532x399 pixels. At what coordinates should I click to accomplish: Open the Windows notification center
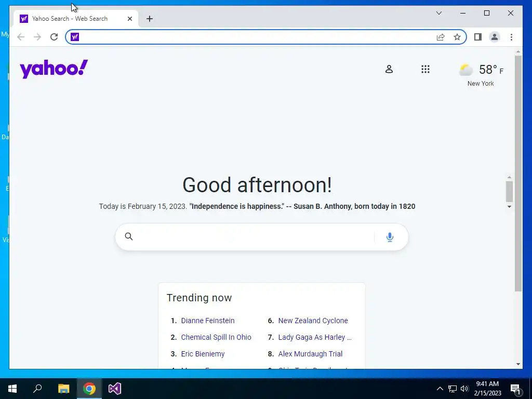(516, 389)
